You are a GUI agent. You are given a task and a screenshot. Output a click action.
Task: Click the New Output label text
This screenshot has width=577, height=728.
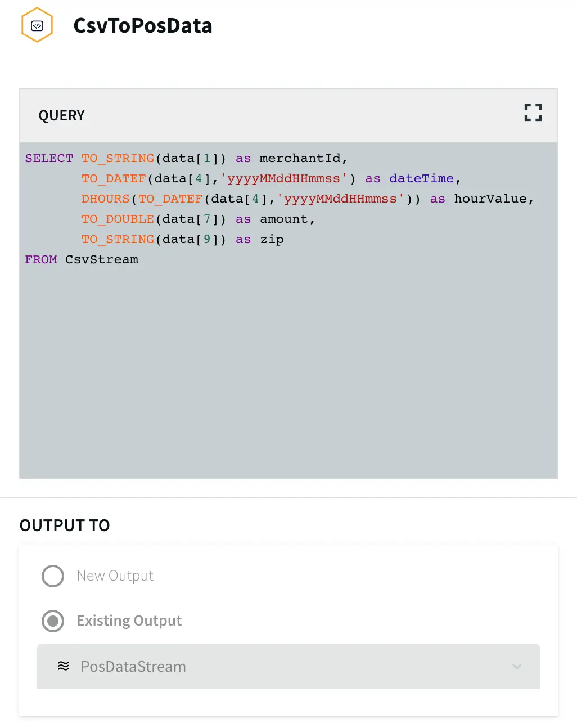pos(115,576)
